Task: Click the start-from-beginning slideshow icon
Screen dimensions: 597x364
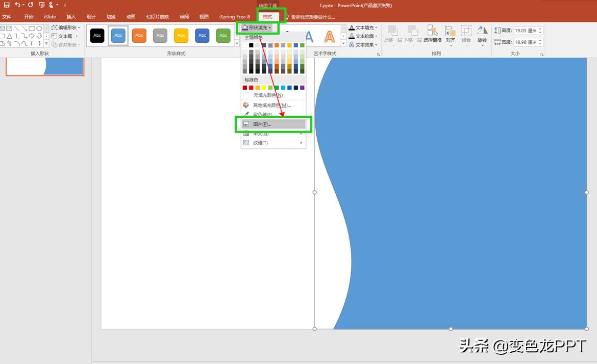Action: click(x=41, y=5)
